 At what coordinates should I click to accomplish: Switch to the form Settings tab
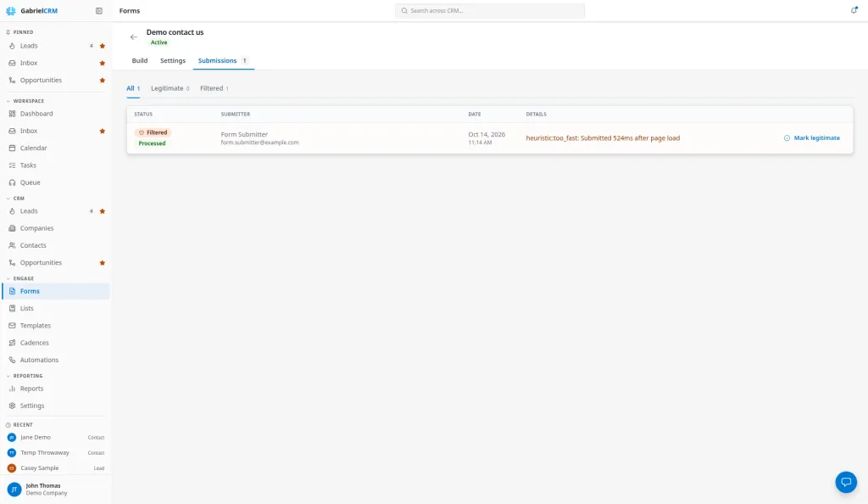[x=173, y=60]
